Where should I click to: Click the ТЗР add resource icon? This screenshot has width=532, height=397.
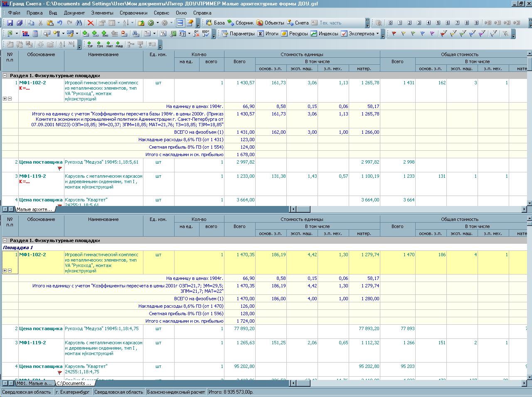[90, 44]
